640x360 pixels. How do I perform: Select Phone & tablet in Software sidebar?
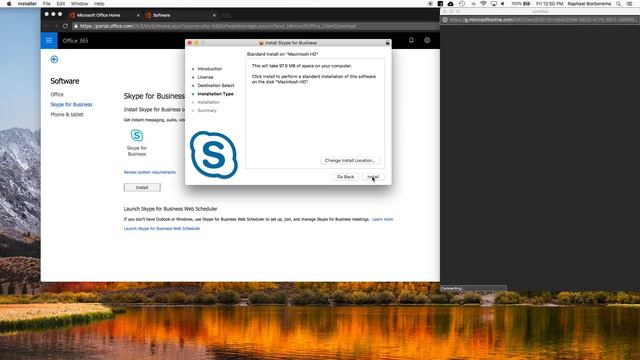[x=67, y=115]
